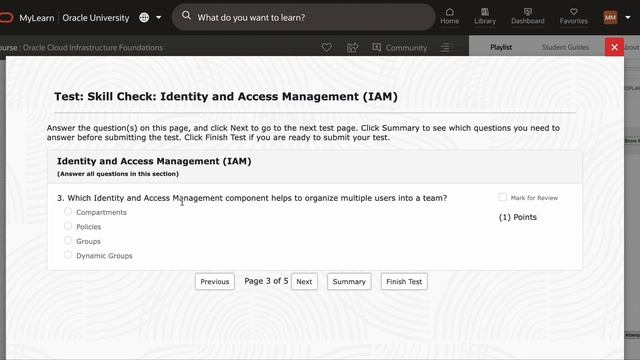This screenshot has height=360, width=640.
Task: Click the Oracle logo icon
Action: pyautogui.click(x=6, y=18)
